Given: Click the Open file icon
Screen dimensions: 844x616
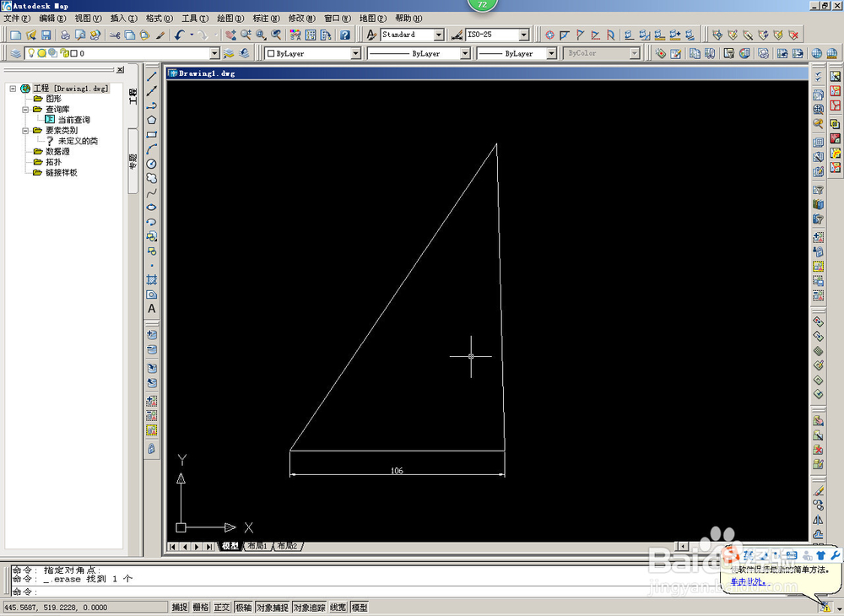Looking at the screenshot, I should [31, 35].
